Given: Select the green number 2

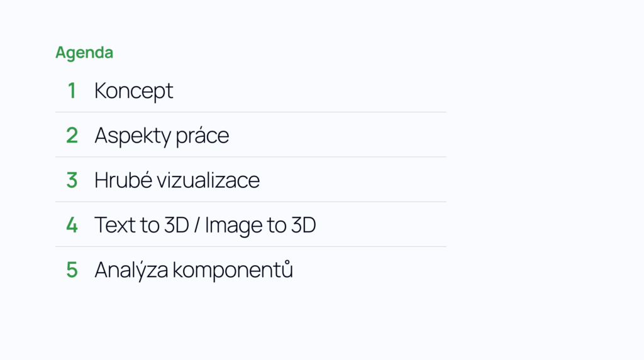Looking at the screenshot, I should pos(72,136).
